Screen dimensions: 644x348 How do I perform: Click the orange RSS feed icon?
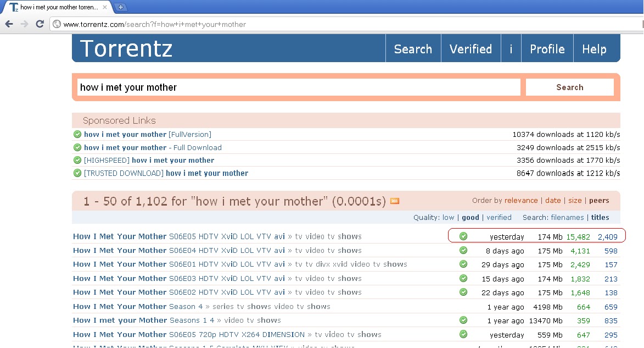tap(395, 201)
